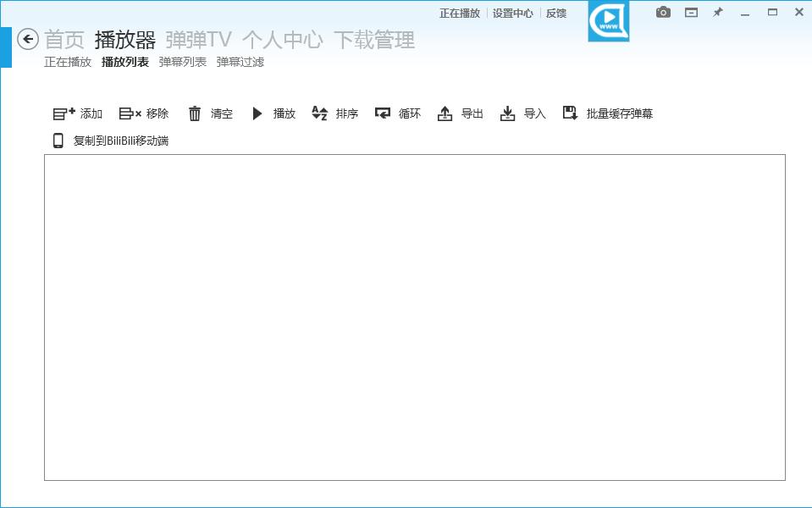The width and height of the screenshot is (812, 508).
Task: Minimize the player window
Action: [x=745, y=14]
